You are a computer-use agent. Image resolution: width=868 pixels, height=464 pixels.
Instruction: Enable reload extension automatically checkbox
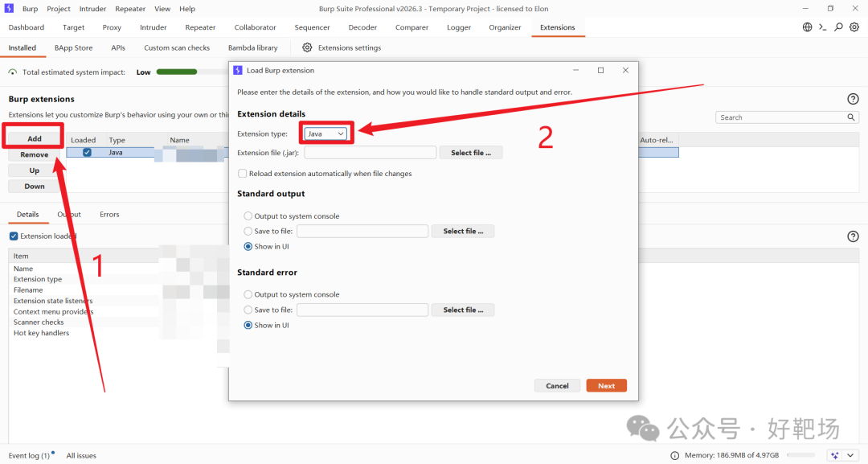242,174
